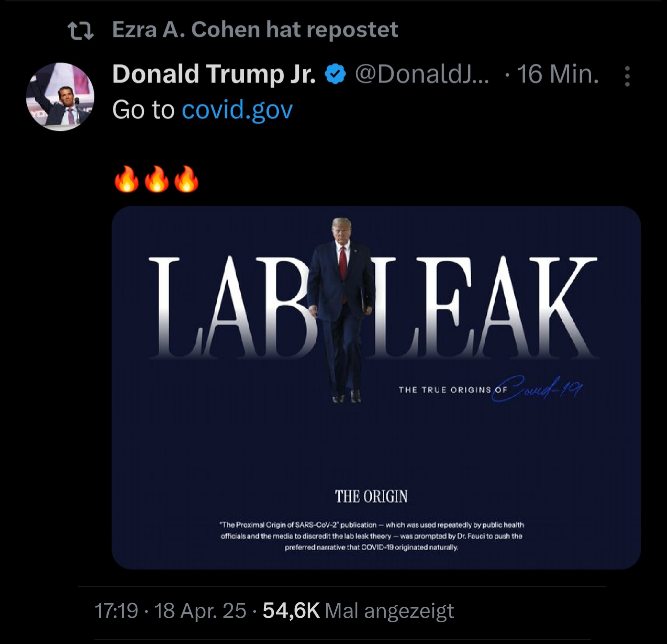Click "THE ORIGIN" heading in the image
Screen dimensions: 667x644
[x=371, y=497]
